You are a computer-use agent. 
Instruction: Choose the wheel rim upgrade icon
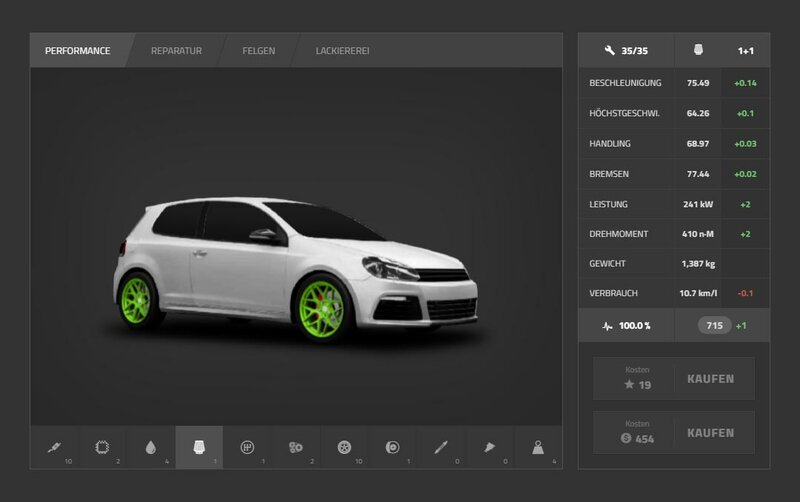344,448
